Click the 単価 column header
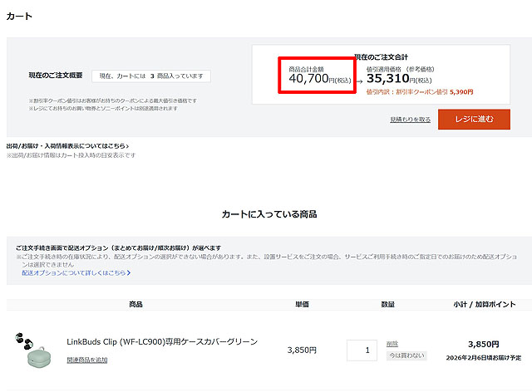Screen dimensions: 532x392 [x=302, y=305]
